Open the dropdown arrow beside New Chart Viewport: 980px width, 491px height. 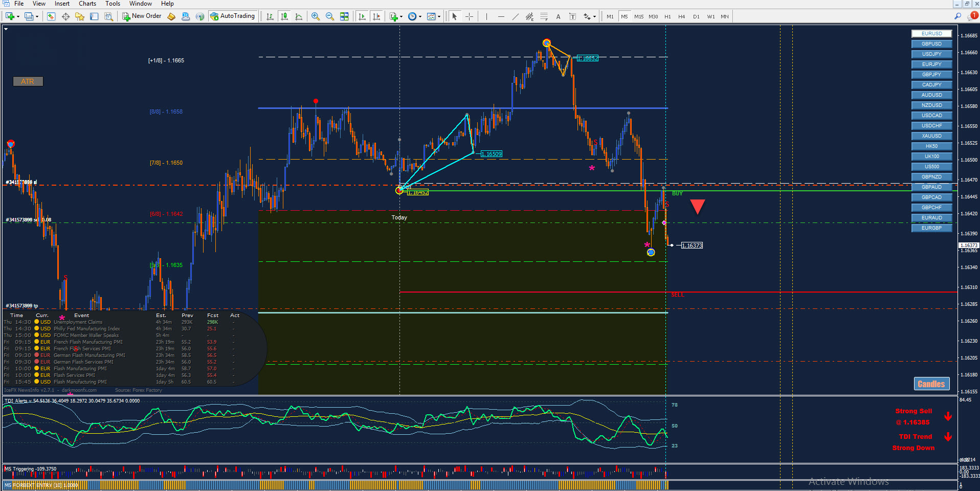pos(18,16)
